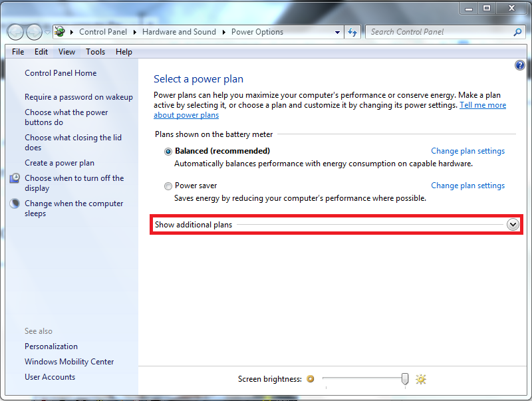Select the Balanced (recommended) radio button
This screenshot has width=532, height=401.
(x=168, y=152)
